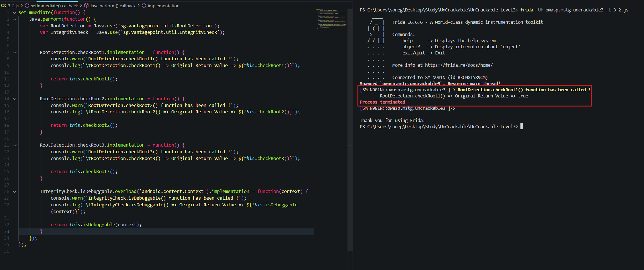Click the closing '});' on line 34
This screenshot has width=644, height=270.
[x=33, y=238]
